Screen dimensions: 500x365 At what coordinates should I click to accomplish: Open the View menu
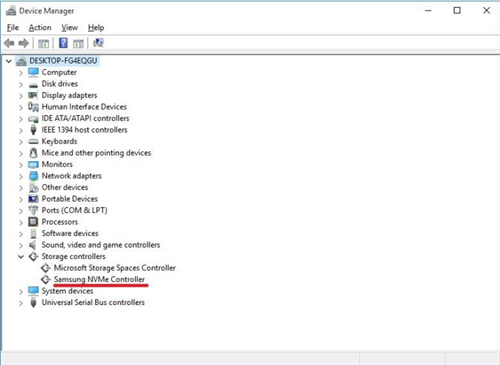(x=69, y=28)
